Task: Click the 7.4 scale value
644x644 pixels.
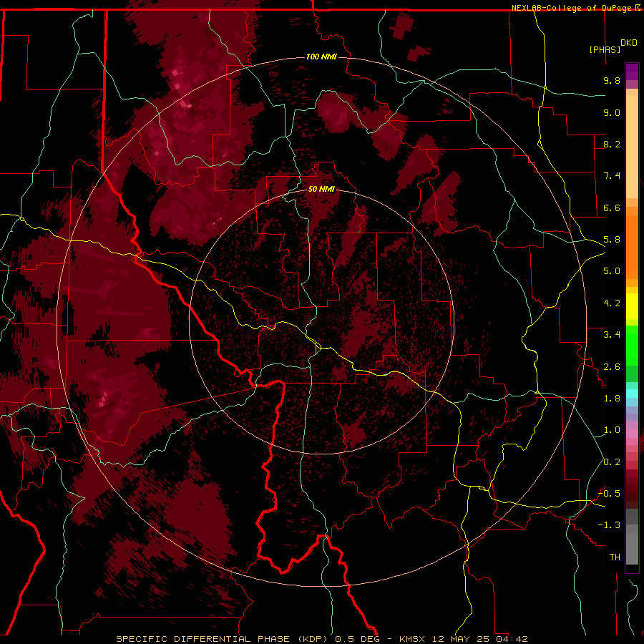Action: pyautogui.click(x=612, y=176)
